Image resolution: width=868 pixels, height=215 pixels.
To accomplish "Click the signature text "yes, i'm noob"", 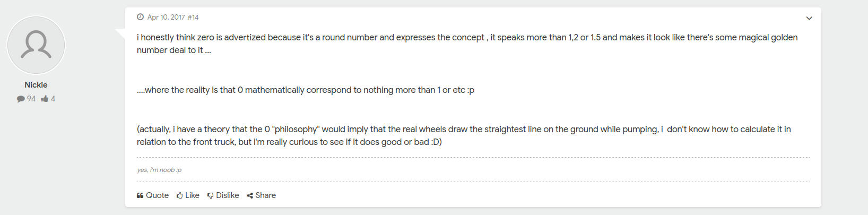I will (159, 170).
